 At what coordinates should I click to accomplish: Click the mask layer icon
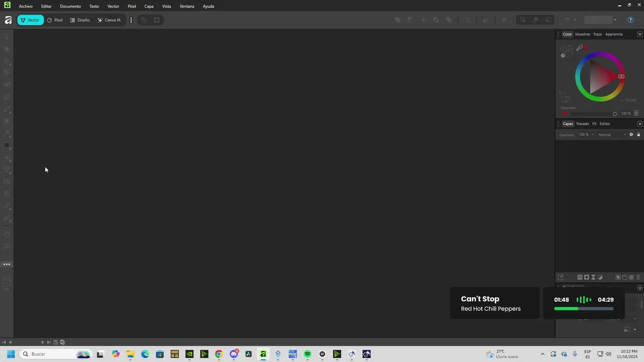(x=587, y=278)
